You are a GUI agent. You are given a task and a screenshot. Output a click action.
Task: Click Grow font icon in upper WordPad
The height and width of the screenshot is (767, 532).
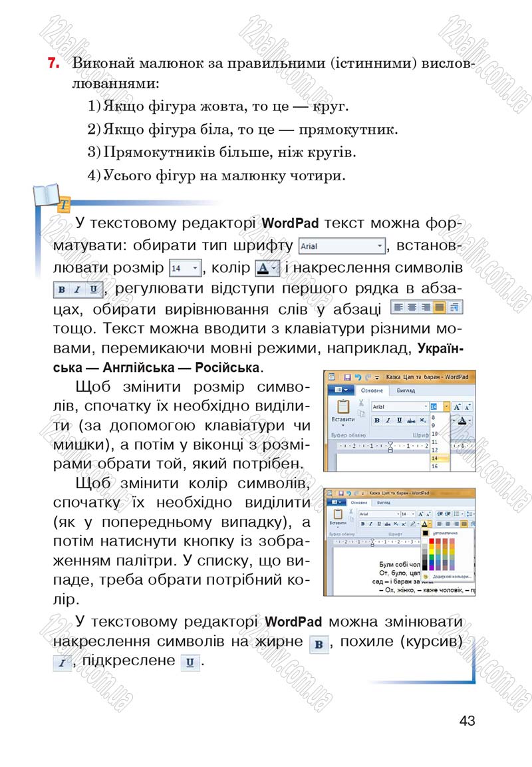[x=457, y=407]
